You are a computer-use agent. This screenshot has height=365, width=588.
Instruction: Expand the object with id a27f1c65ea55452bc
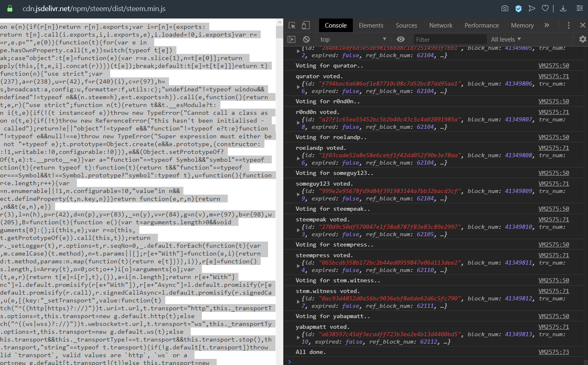point(298,123)
